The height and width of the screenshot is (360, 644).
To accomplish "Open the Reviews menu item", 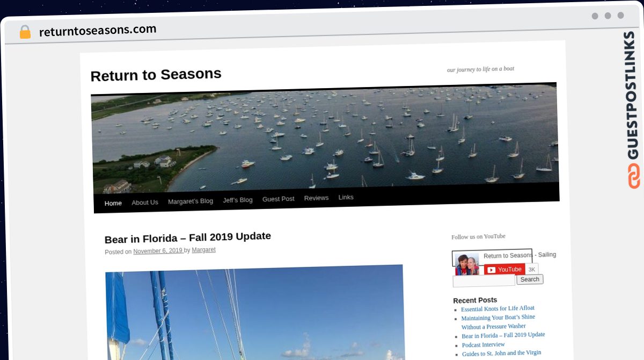I will click(316, 198).
